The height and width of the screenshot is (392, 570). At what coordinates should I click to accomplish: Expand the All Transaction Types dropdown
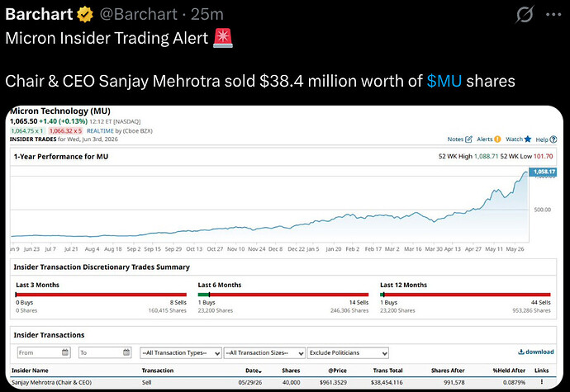pos(181,352)
